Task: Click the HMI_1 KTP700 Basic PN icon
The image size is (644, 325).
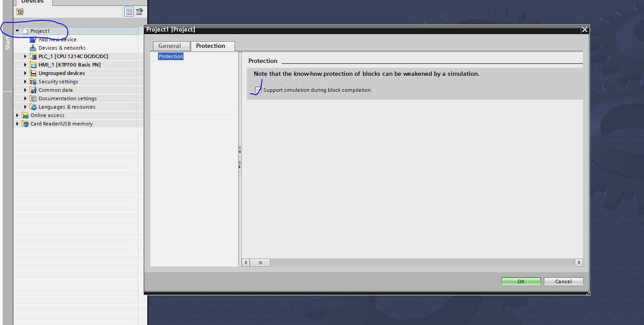Action: 33,65
